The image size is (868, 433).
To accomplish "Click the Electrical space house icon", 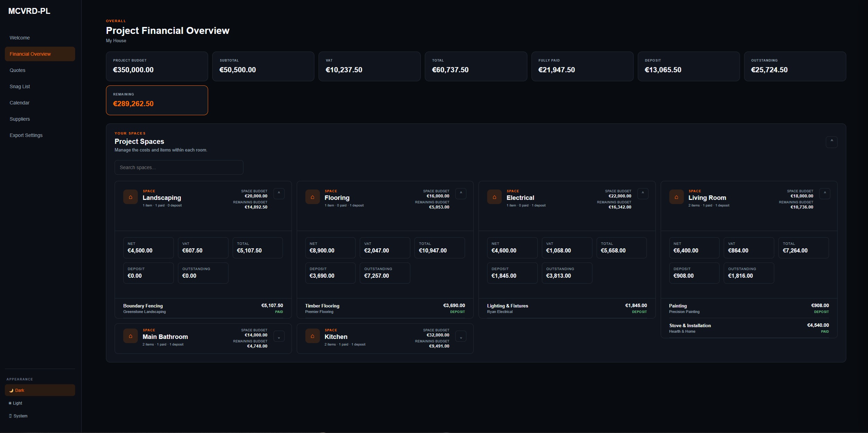I will click(x=494, y=197).
